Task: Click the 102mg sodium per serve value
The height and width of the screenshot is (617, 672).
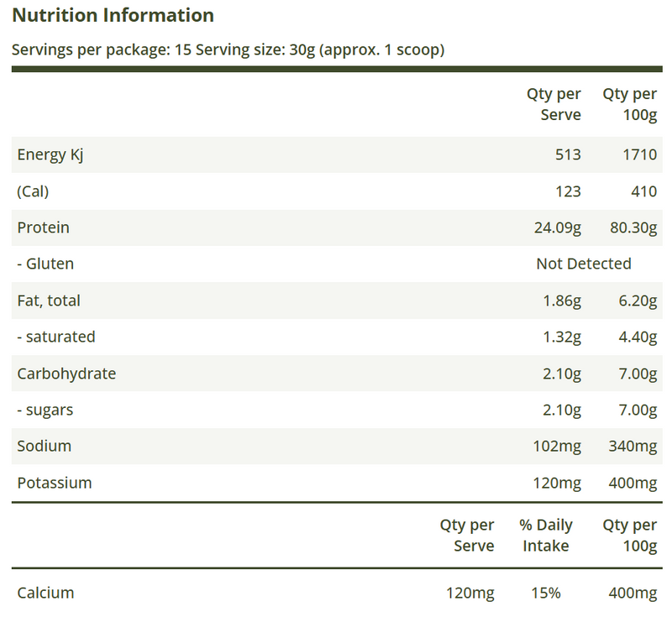Action: pyautogui.click(x=555, y=446)
